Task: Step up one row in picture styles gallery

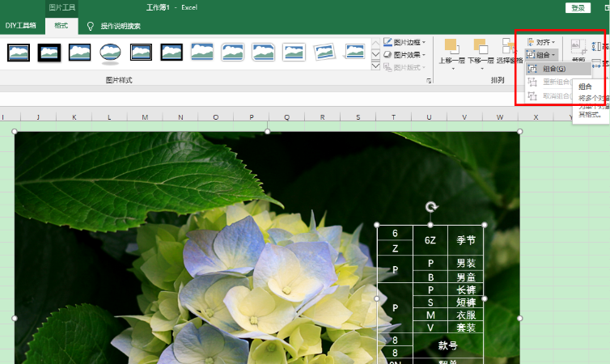Action: [x=375, y=43]
